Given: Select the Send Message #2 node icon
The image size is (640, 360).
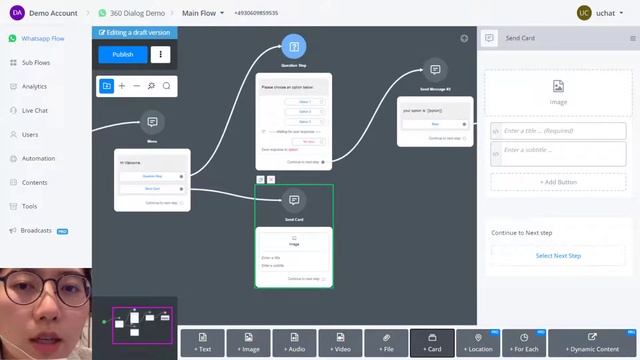Looking at the screenshot, I should [x=435, y=70].
